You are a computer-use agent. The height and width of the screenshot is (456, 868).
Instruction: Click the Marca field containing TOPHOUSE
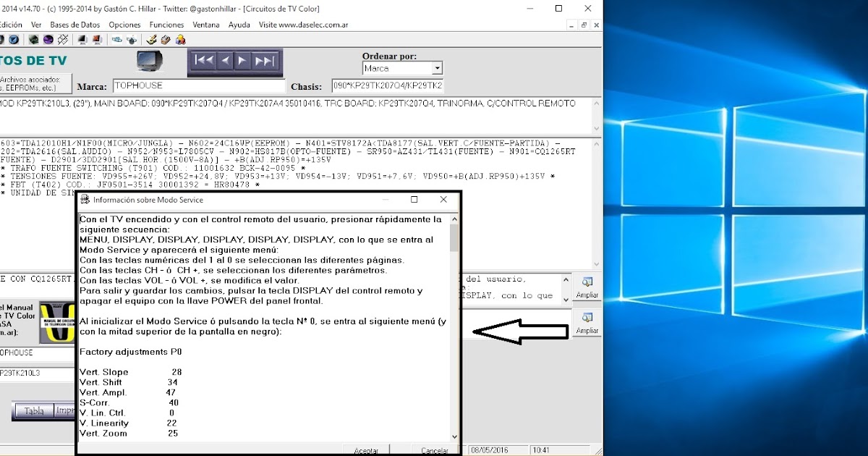tap(199, 85)
